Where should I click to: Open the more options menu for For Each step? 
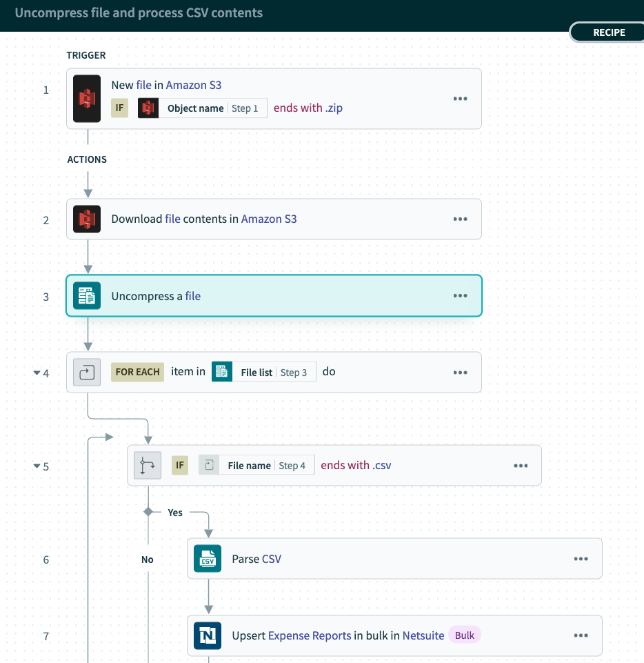(x=460, y=373)
